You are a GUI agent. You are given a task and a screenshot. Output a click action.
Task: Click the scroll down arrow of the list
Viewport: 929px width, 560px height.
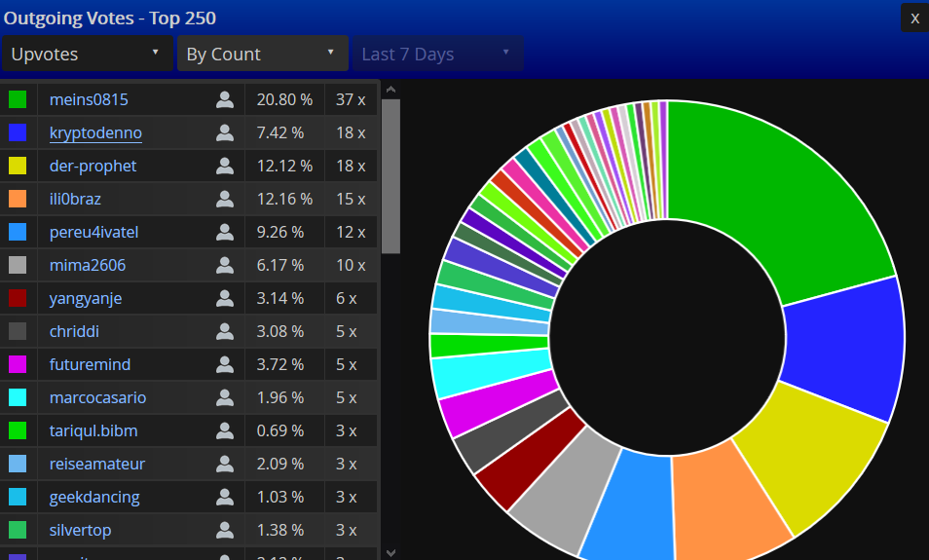390,551
